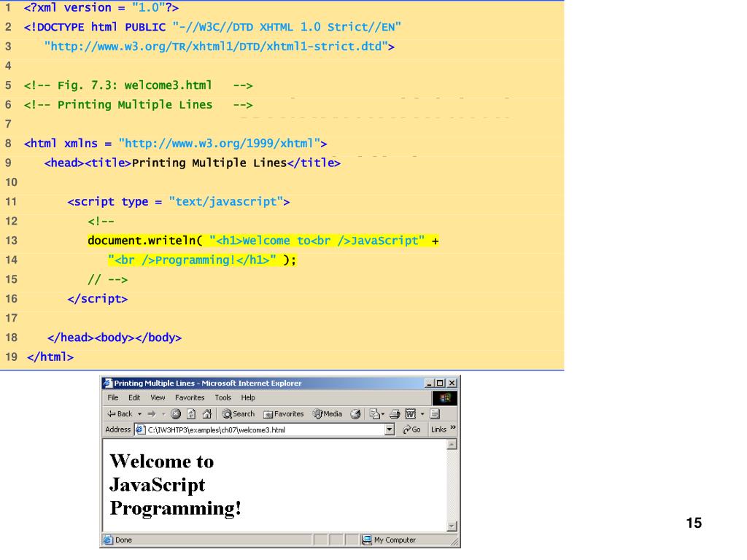Click the My Computer zone icon
The image size is (747, 560).
tap(367, 540)
